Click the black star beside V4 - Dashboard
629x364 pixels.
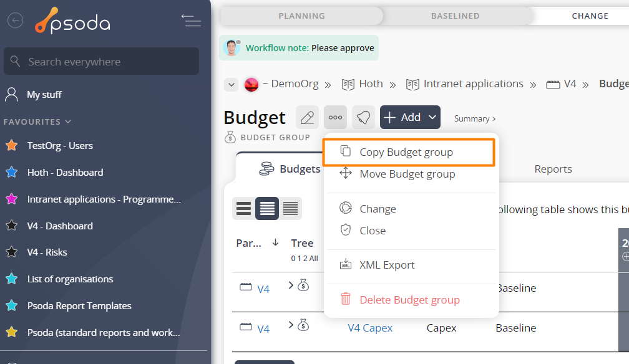(x=12, y=226)
